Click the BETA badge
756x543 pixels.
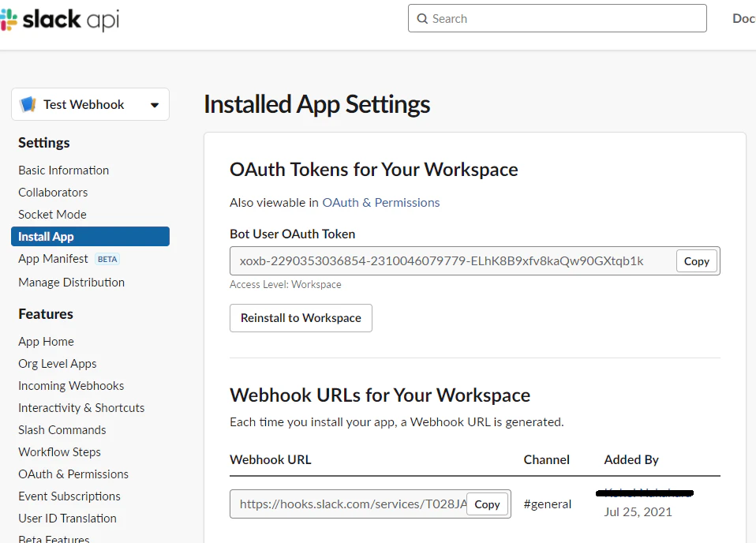point(107,259)
